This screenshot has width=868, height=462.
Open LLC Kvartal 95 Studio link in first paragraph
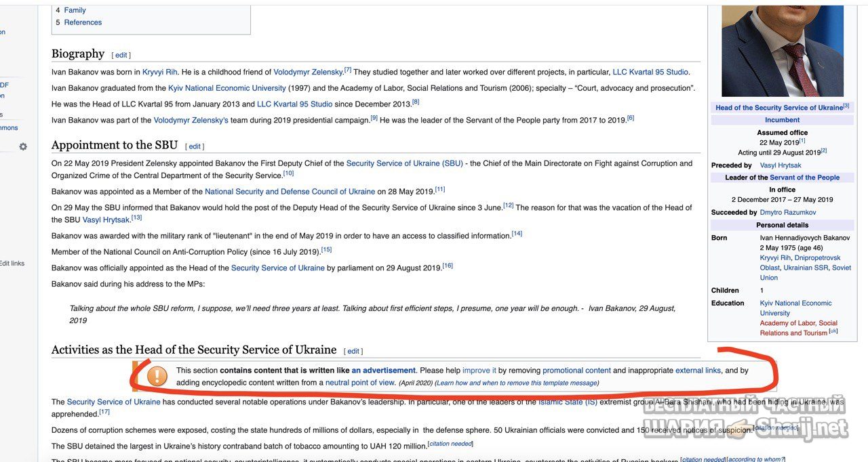(x=650, y=72)
